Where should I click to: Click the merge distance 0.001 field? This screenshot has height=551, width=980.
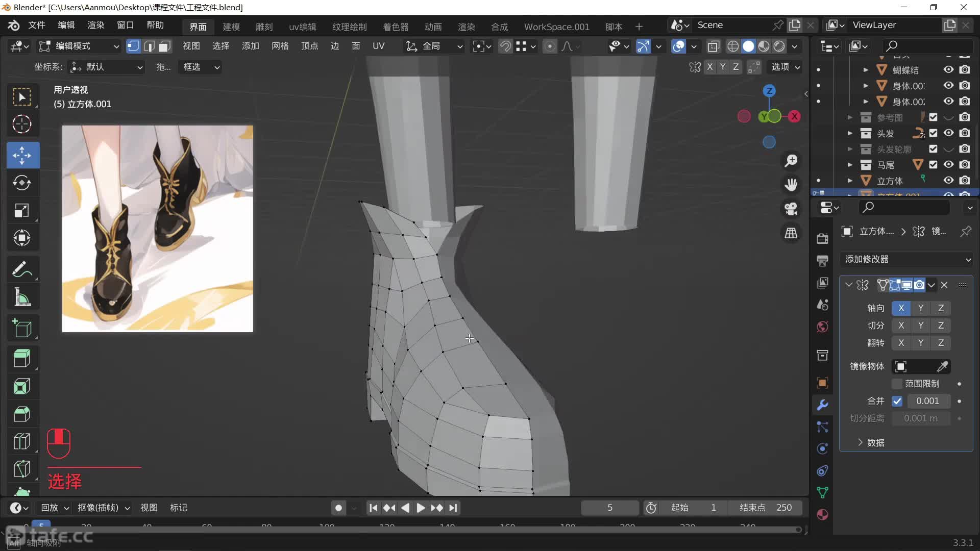928,401
